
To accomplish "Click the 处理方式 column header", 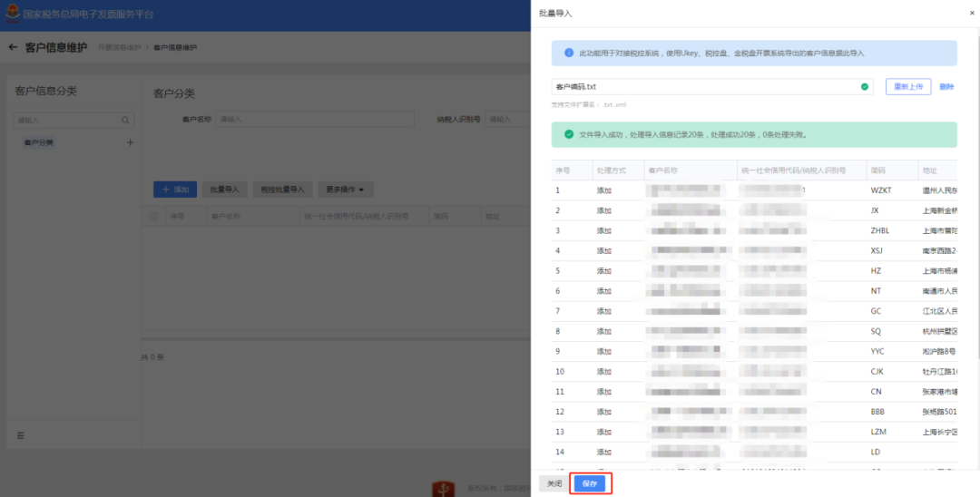I will click(612, 170).
